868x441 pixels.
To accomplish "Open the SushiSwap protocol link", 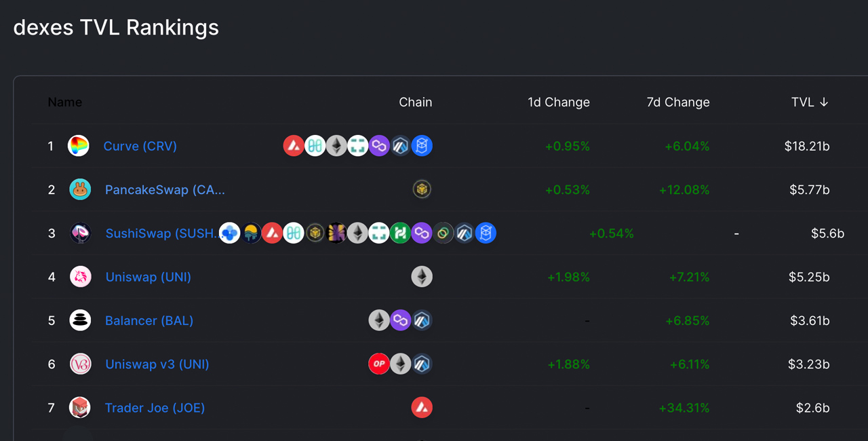I will coord(161,233).
